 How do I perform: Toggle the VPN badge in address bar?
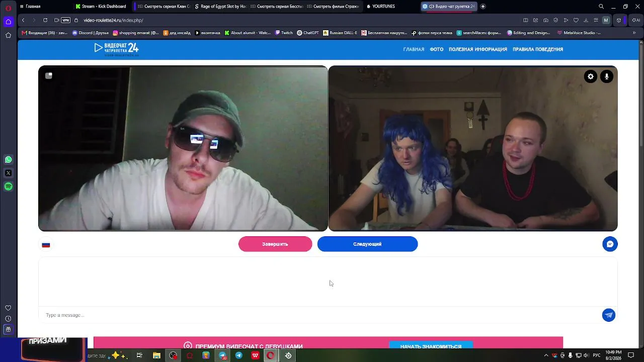pos(65,20)
